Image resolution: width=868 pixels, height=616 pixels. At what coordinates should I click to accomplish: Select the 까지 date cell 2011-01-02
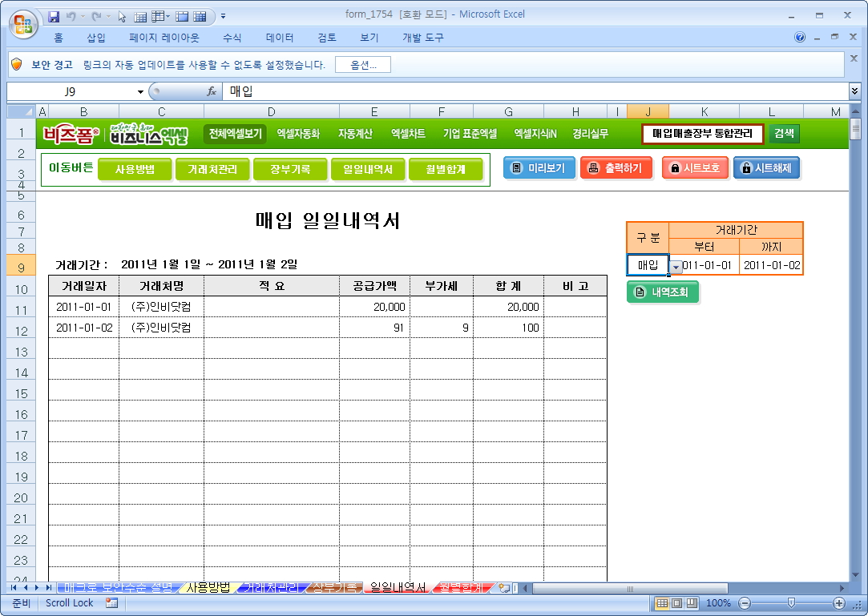pos(771,265)
